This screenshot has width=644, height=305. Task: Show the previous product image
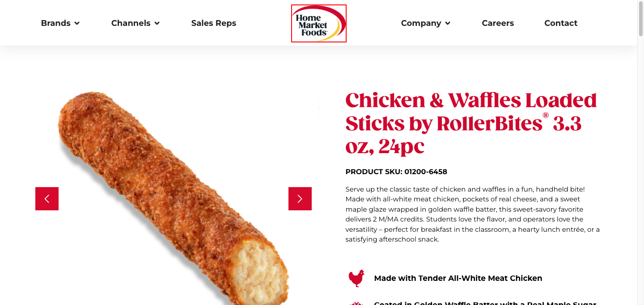(x=47, y=199)
